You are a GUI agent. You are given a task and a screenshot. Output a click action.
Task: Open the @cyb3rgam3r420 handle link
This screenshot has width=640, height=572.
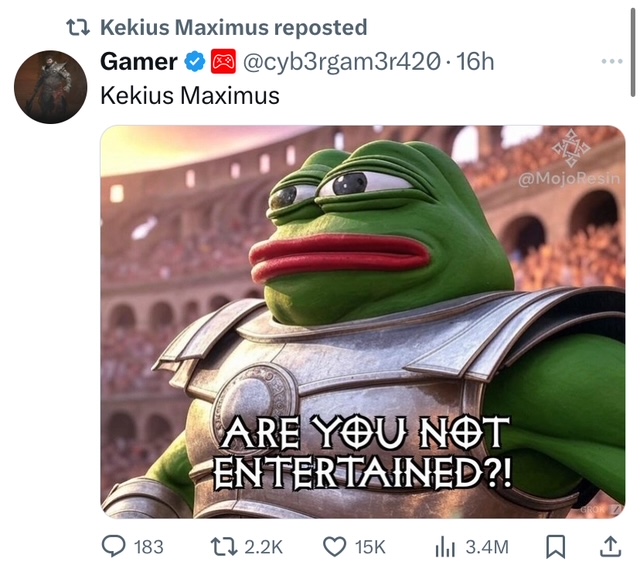coord(342,62)
